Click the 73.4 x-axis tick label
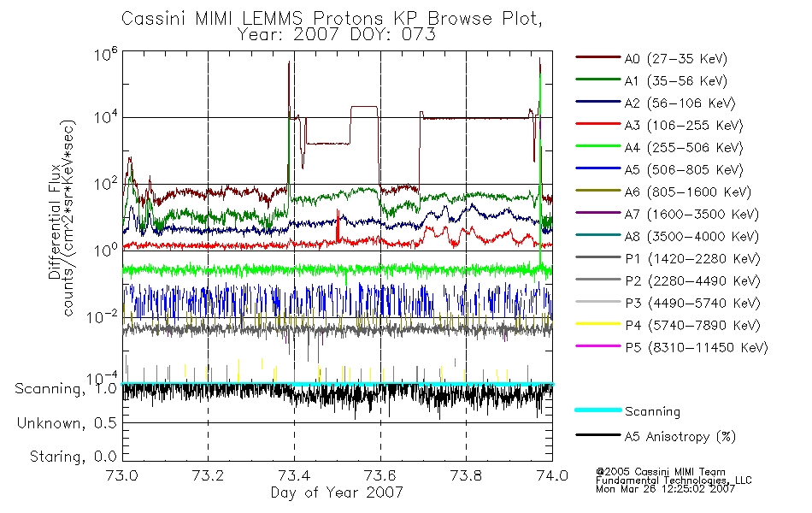This screenshot has width=812, height=513. pos(294,475)
